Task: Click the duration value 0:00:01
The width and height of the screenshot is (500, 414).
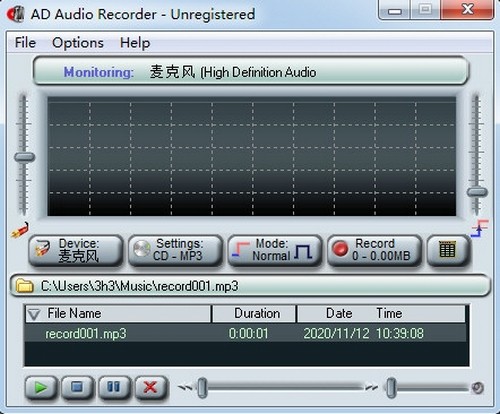Action: click(248, 334)
